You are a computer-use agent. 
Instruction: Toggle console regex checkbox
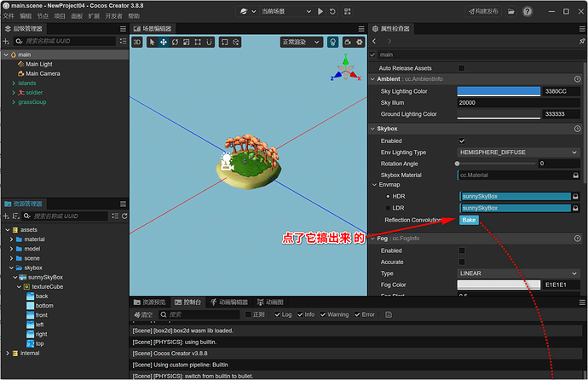click(x=248, y=314)
